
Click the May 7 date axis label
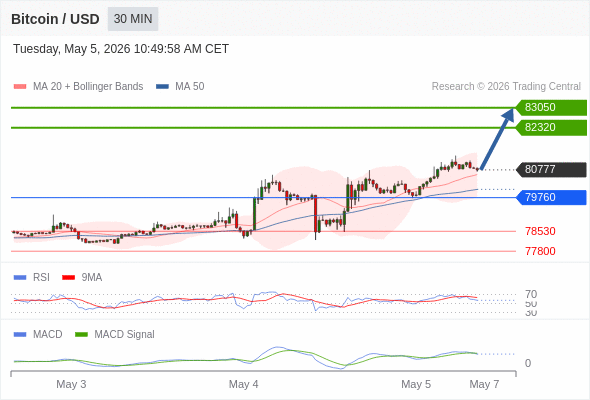point(484,384)
